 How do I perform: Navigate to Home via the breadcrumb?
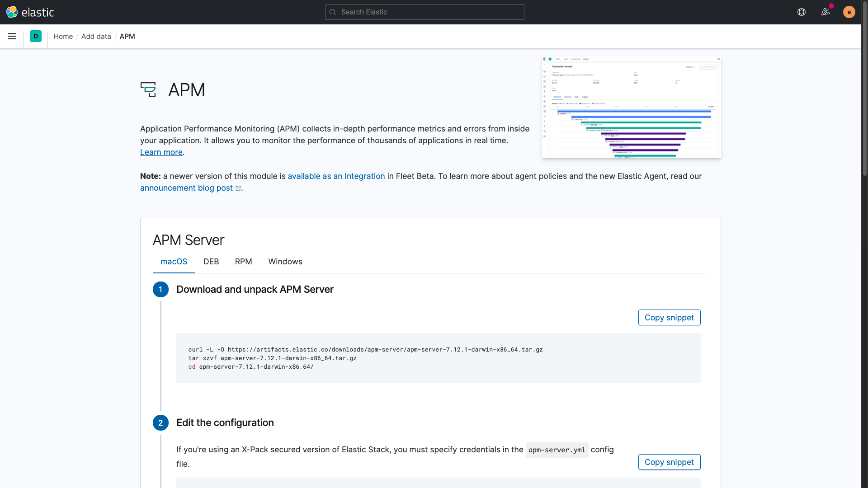(x=63, y=36)
